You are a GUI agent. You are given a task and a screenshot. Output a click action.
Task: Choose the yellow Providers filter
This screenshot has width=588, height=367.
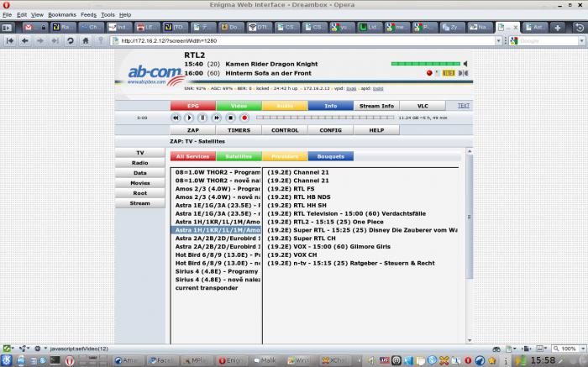285,156
